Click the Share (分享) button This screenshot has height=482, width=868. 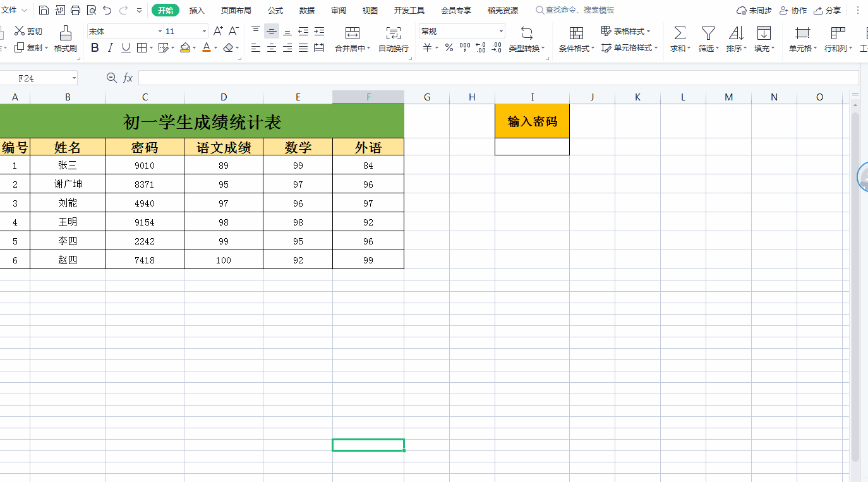tap(828, 10)
